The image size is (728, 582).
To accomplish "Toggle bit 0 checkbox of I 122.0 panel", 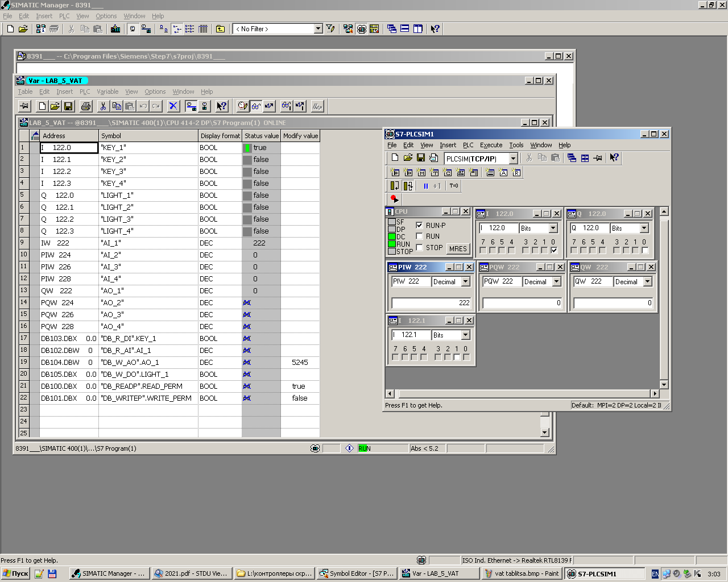I will coord(554,250).
